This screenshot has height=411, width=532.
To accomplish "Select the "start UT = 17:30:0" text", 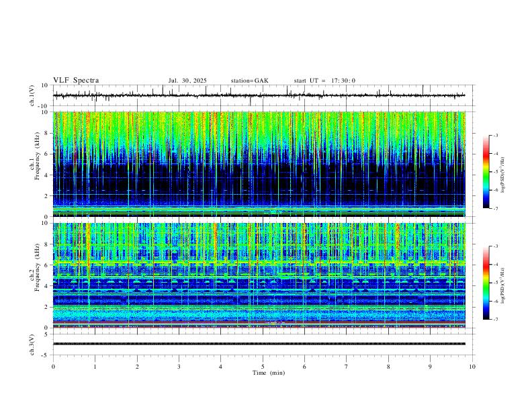I will 324,81.
